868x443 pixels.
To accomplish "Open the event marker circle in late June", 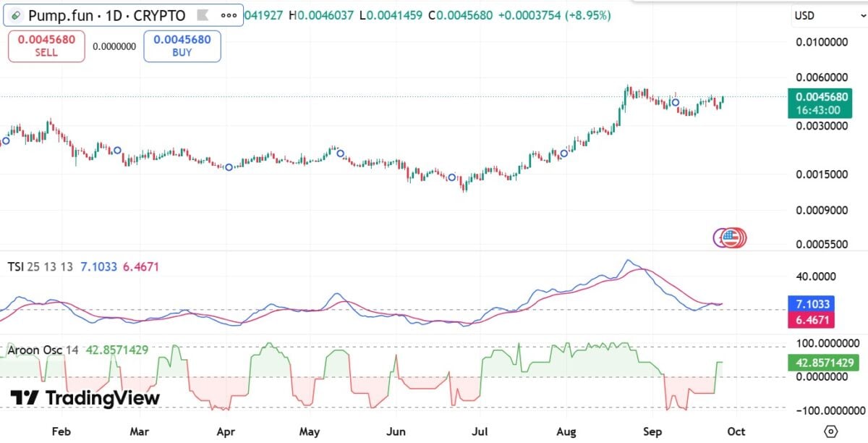I will point(452,177).
